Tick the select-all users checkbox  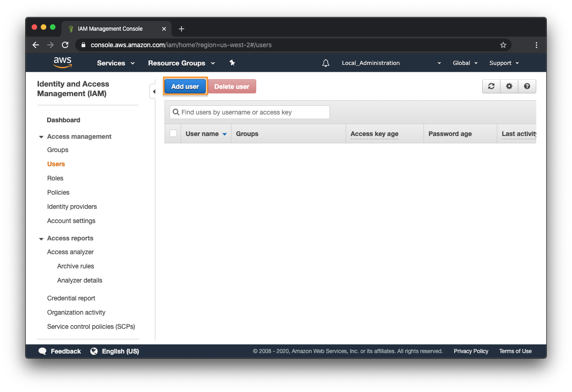point(173,133)
